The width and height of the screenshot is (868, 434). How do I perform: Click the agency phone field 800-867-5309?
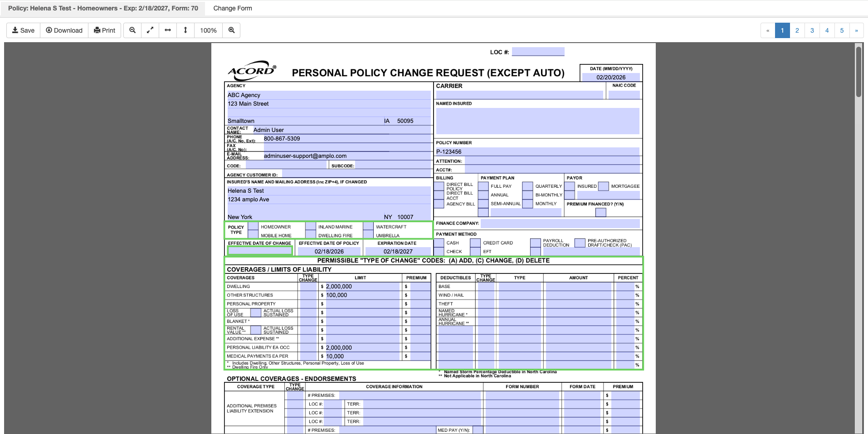(x=347, y=138)
